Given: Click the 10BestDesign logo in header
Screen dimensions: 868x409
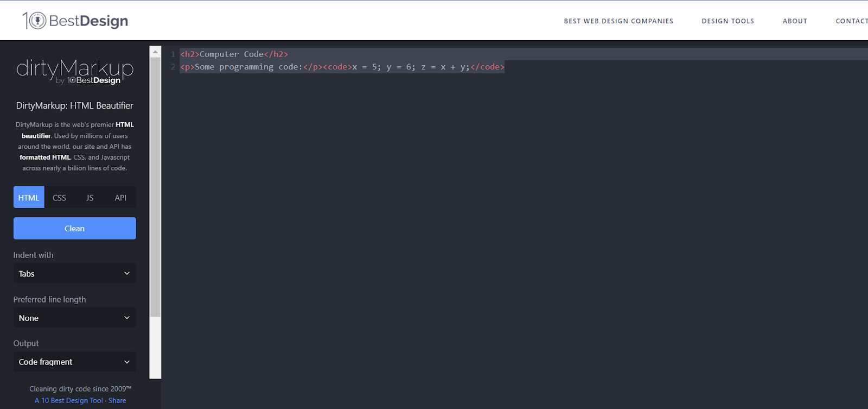Looking at the screenshot, I should click(x=75, y=21).
